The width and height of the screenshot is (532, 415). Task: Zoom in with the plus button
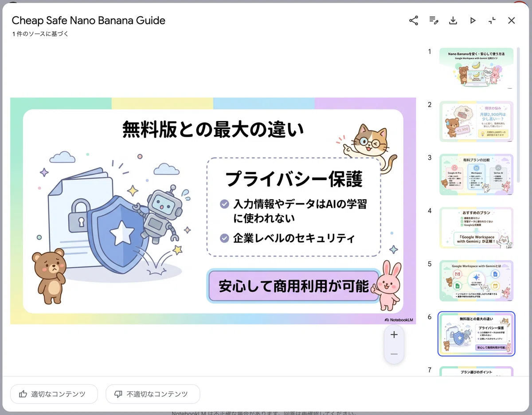(394, 335)
